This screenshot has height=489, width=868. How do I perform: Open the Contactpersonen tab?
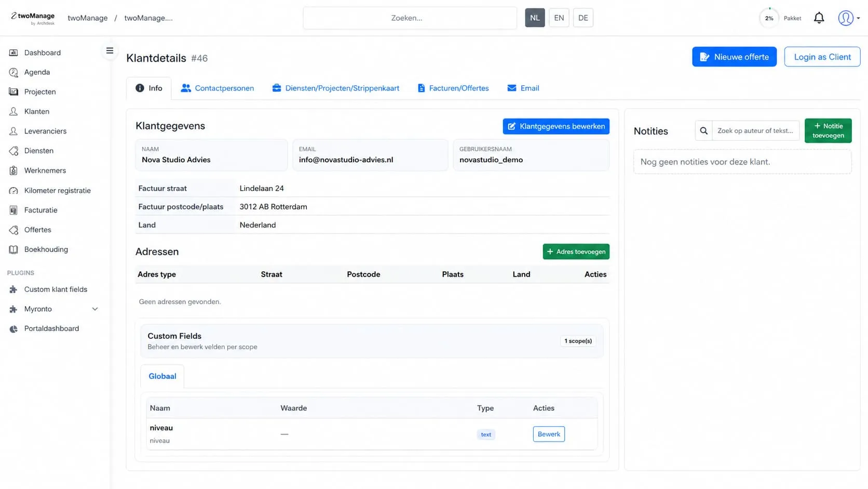[x=218, y=88]
